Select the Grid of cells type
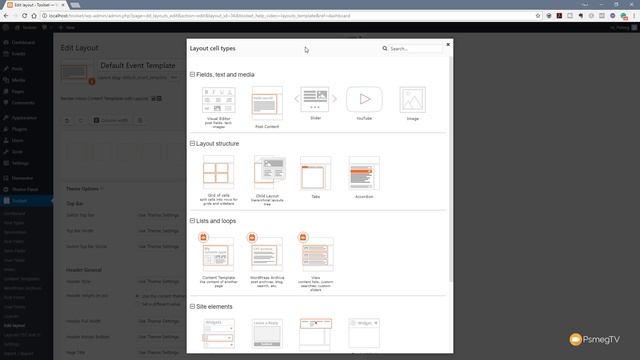The width and height of the screenshot is (640, 360). 219,180
